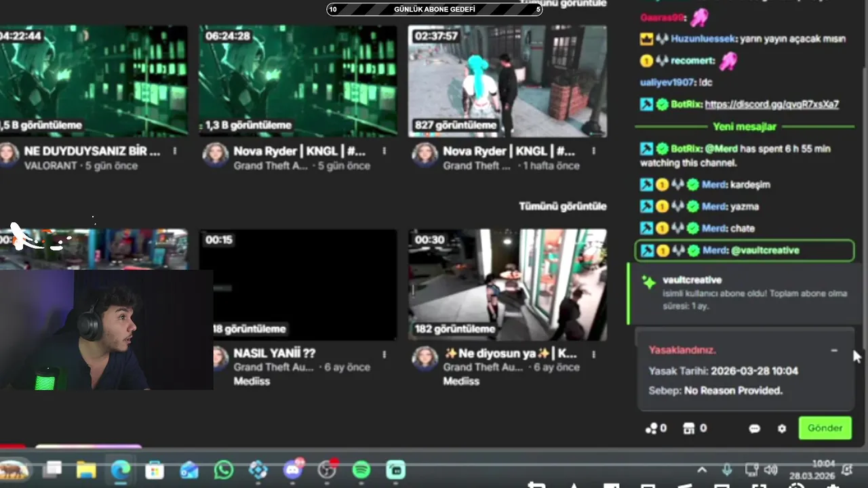Play the 00:30 clip thumbnail
The width and height of the screenshot is (868, 488).
(x=507, y=285)
